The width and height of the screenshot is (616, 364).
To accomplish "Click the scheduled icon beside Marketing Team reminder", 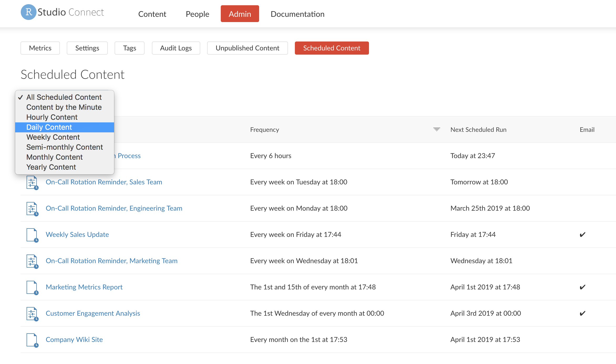I will coord(32,261).
